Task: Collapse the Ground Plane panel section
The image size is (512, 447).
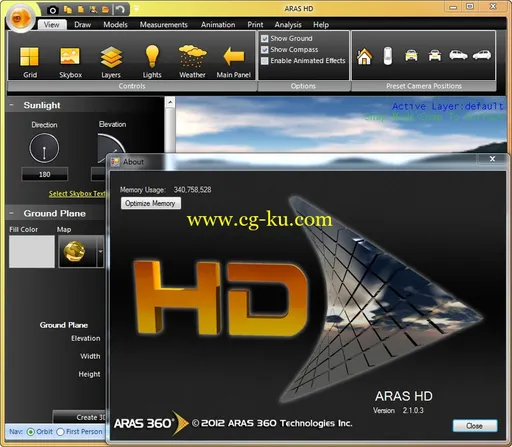Action: (11, 213)
